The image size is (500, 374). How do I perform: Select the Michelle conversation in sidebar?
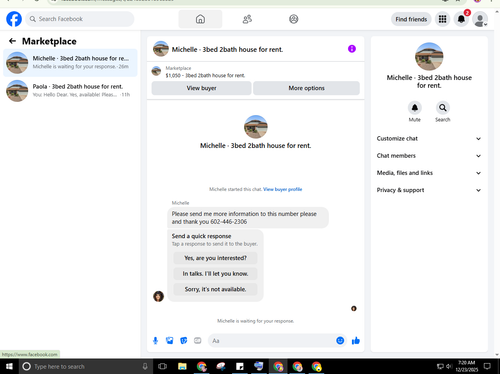click(x=70, y=63)
